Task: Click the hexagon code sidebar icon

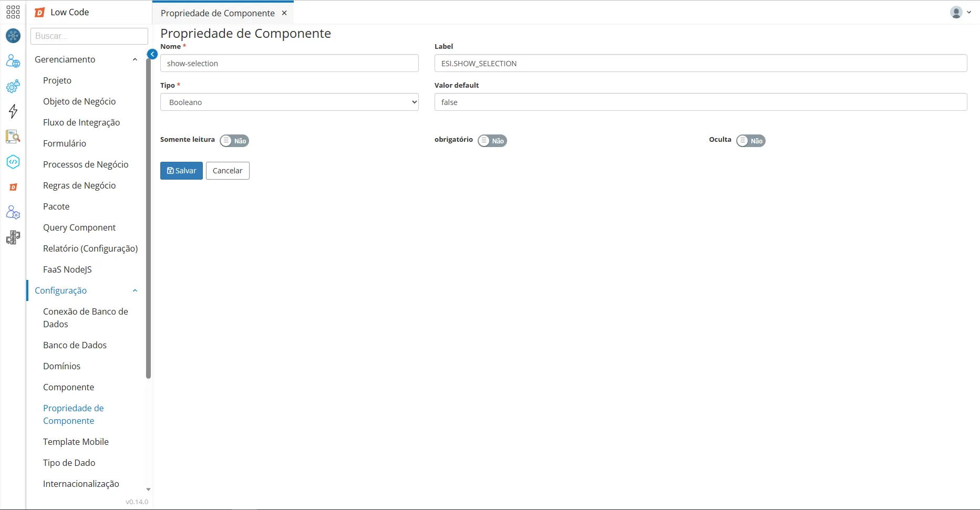Action: (x=13, y=162)
